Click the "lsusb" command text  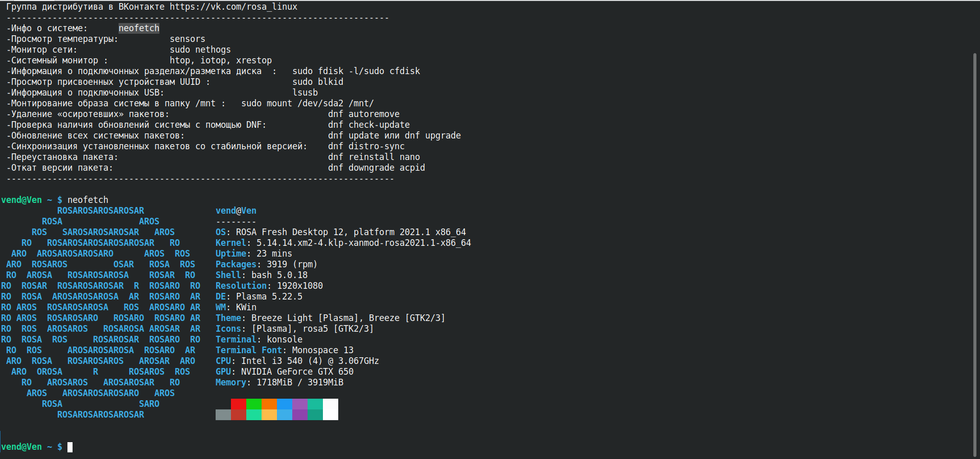(x=305, y=93)
